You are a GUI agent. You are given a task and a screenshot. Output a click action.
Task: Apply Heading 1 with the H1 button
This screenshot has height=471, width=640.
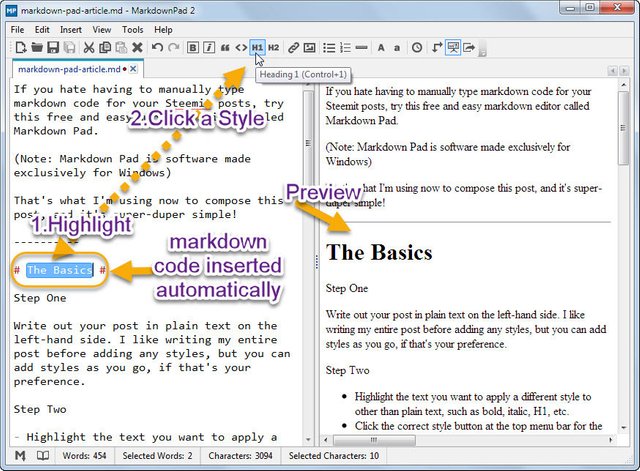257,47
